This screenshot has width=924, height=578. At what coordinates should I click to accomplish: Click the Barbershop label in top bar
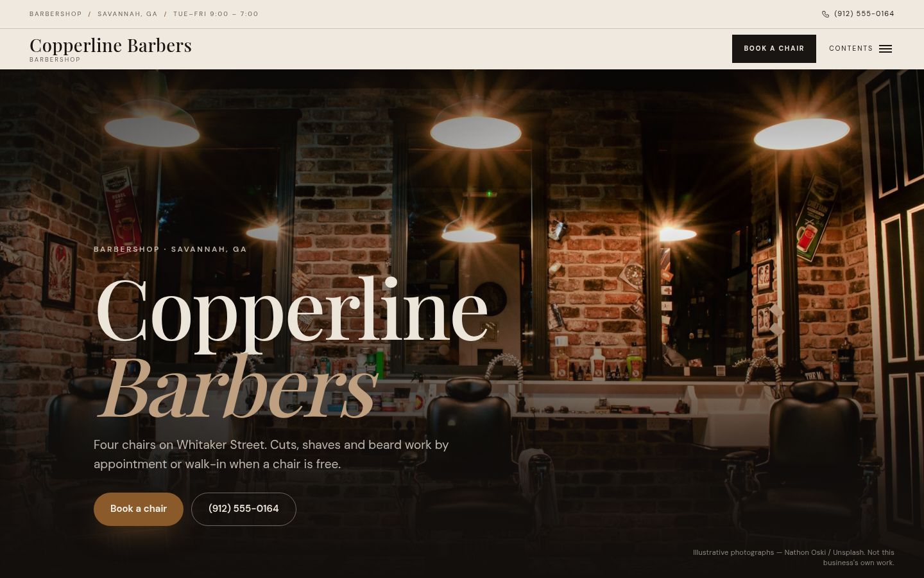point(56,14)
